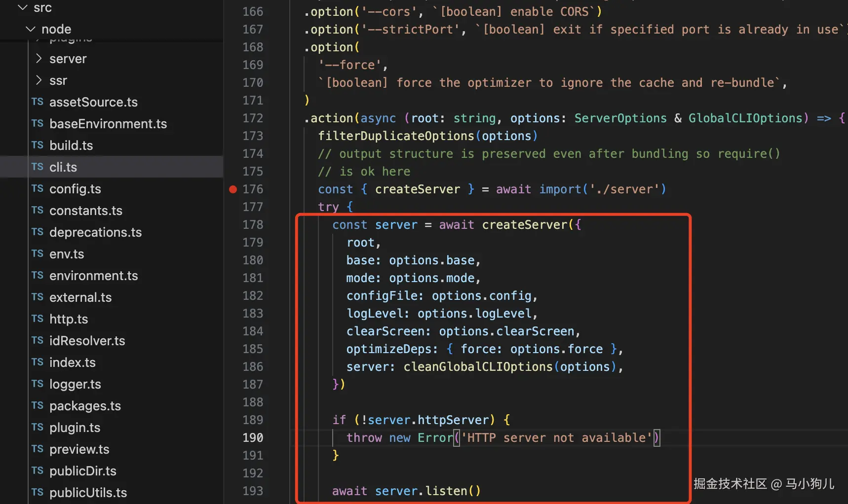Click the TS icon beside http.ts
Screen dimensions: 848x504
point(38,319)
